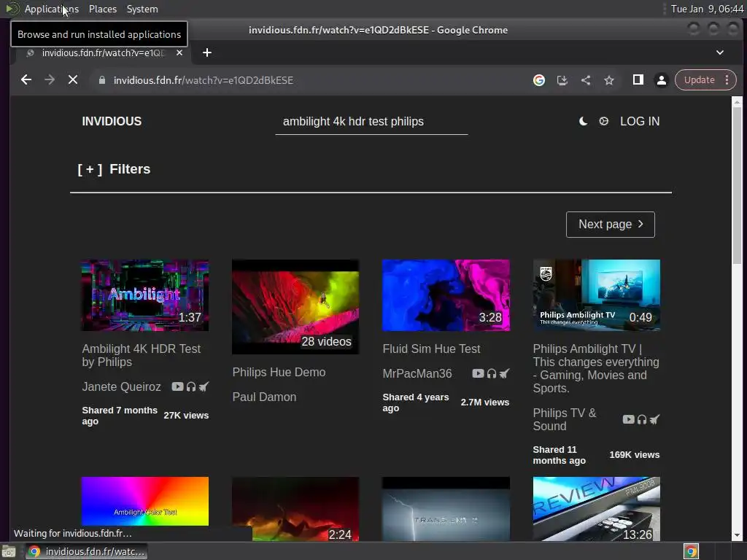
Task: Click the Update button in Chrome
Action: pos(699,80)
